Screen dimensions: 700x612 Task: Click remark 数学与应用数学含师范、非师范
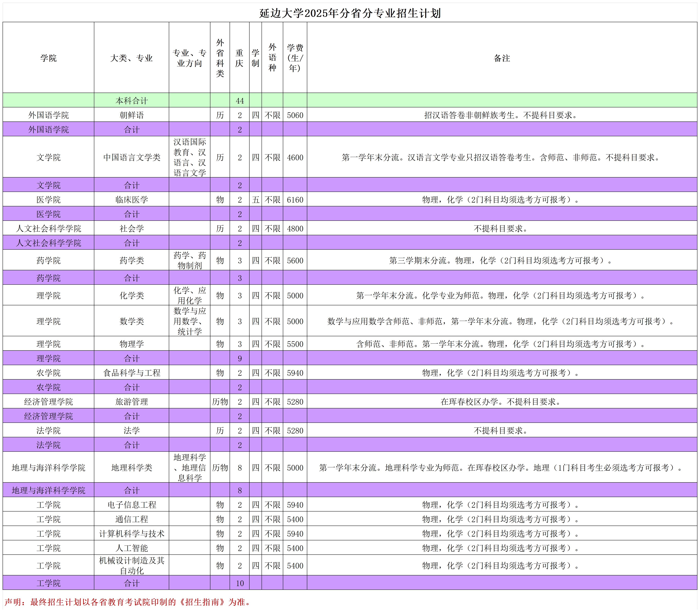pyautogui.click(x=502, y=321)
